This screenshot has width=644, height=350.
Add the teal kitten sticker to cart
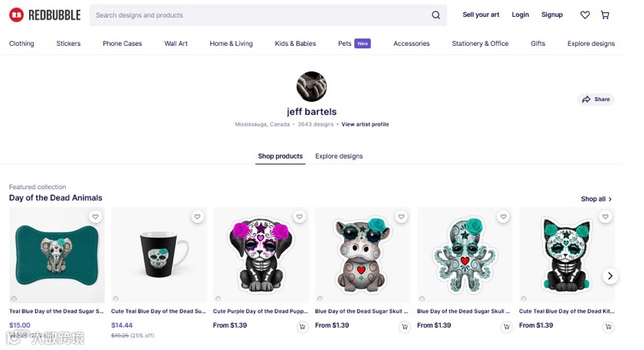(x=608, y=326)
